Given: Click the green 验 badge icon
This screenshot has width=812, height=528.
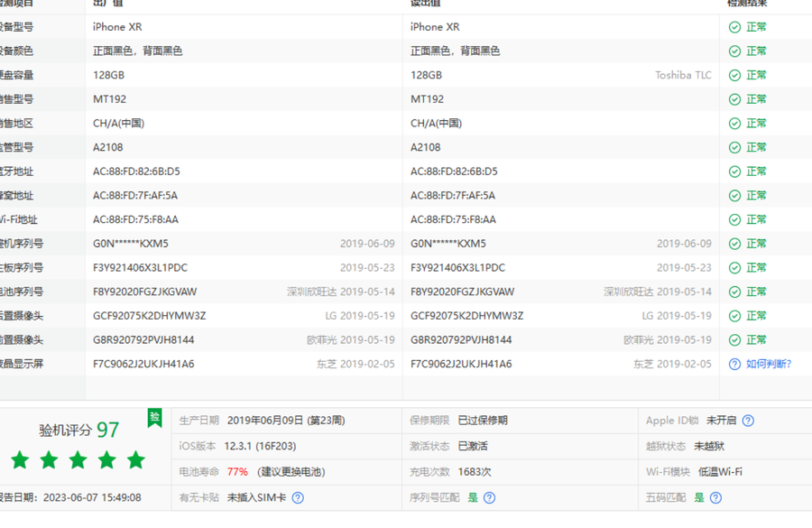Looking at the screenshot, I should (x=154, y=418).
